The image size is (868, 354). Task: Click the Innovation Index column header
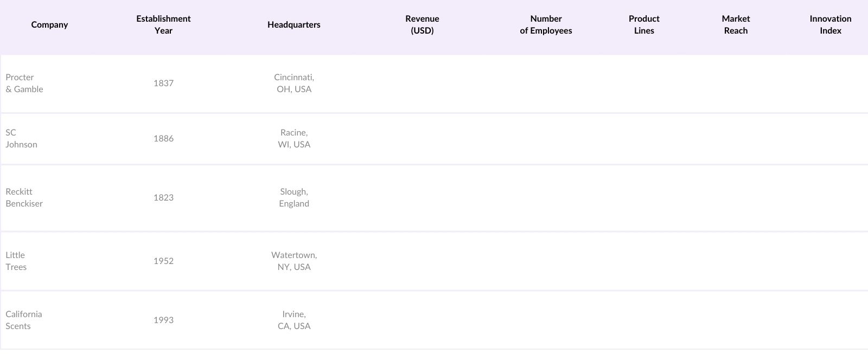click(830, 25)
